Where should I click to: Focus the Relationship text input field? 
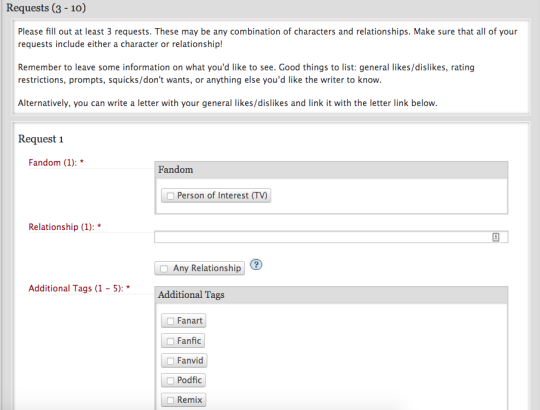pos(331,237)
